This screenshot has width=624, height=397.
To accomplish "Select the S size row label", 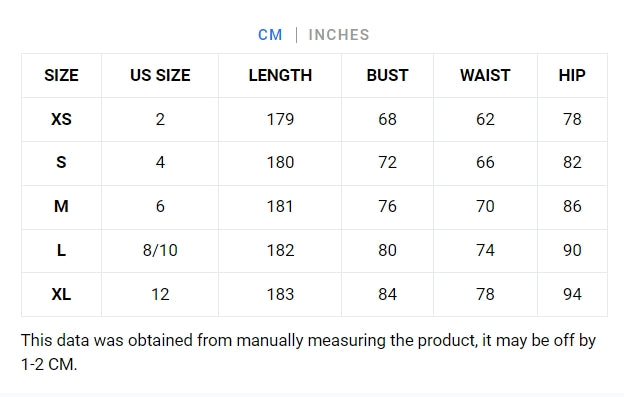I will coord(61,162).
